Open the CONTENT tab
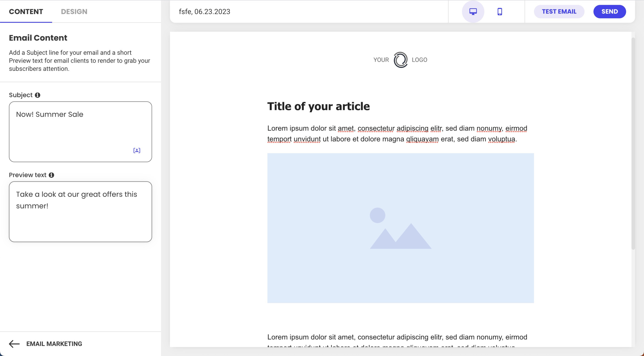The width and height of the screenshot is (644, 356). (26, 12)
